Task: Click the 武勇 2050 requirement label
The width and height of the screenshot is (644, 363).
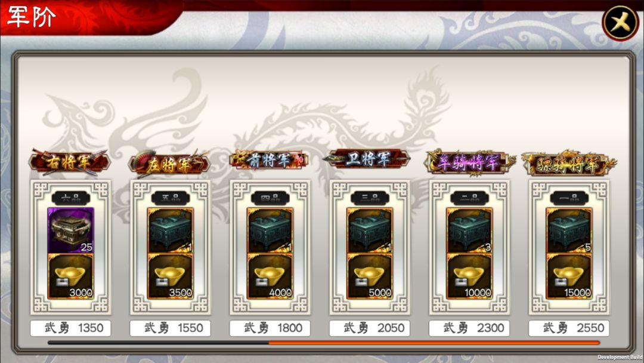Action: point(370,328)
